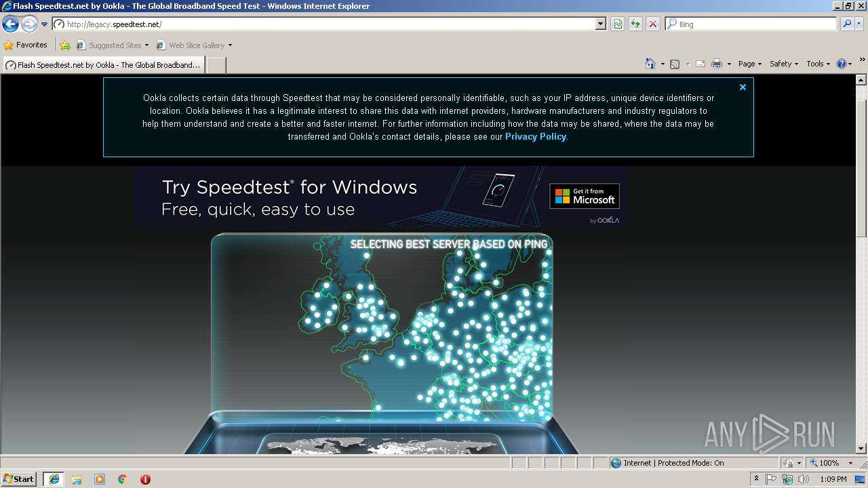868x488 pixels.
Task: Click the status bar privacy lock icon
Action: [x=788, y=463]
